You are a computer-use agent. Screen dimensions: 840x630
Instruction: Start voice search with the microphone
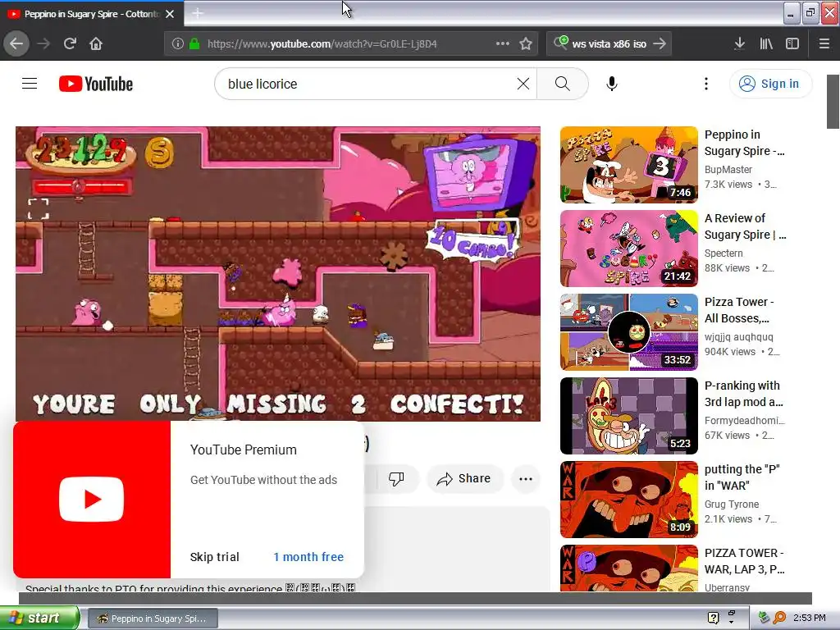(x=612, y=84)
